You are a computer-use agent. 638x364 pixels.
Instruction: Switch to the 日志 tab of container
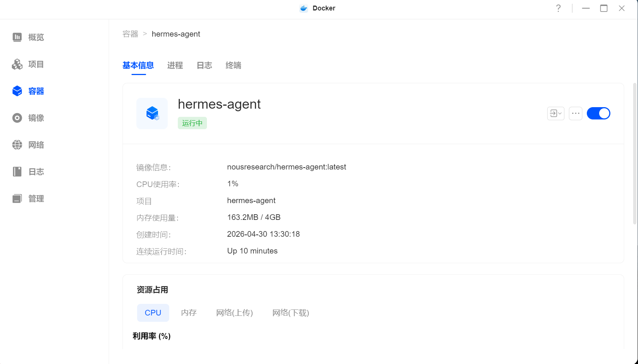204,65
